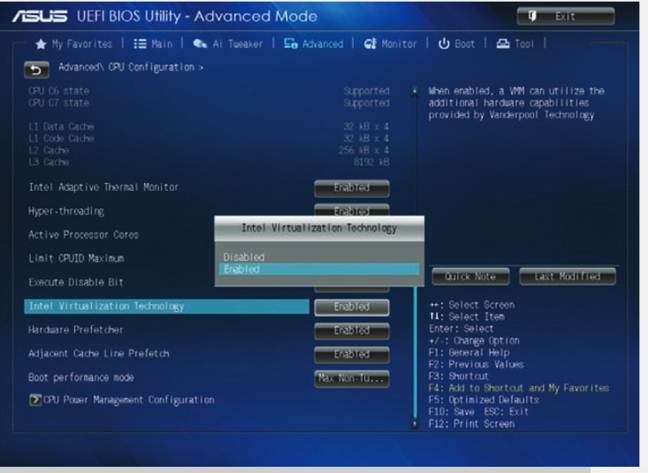This screenshot has height=473, width=648.
Task: Open the Ai Tweaker tab
Action: point(228,44)
